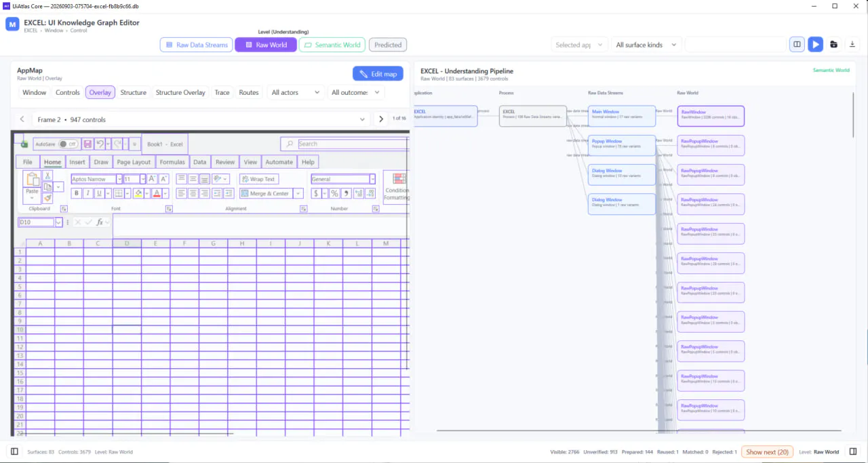Open the All surface kinds dropdown
The width and height of the screenshot is (868, 463).
point(646,45)
